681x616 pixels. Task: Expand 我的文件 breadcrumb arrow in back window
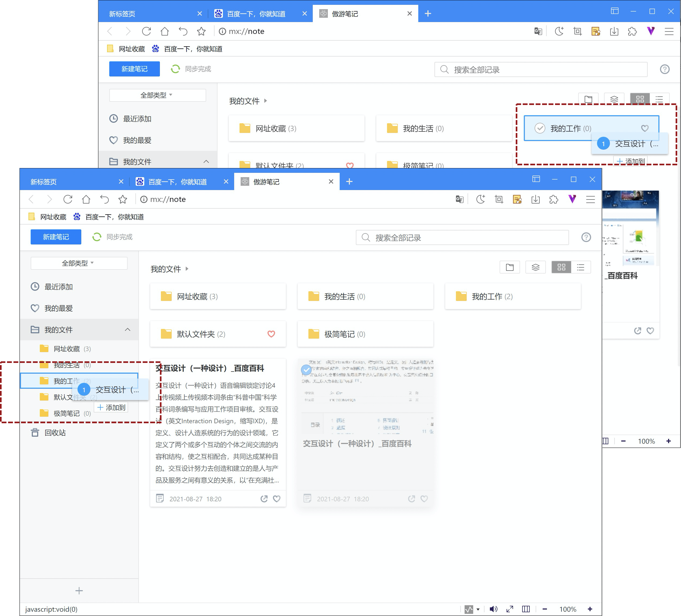click(266, 101)
